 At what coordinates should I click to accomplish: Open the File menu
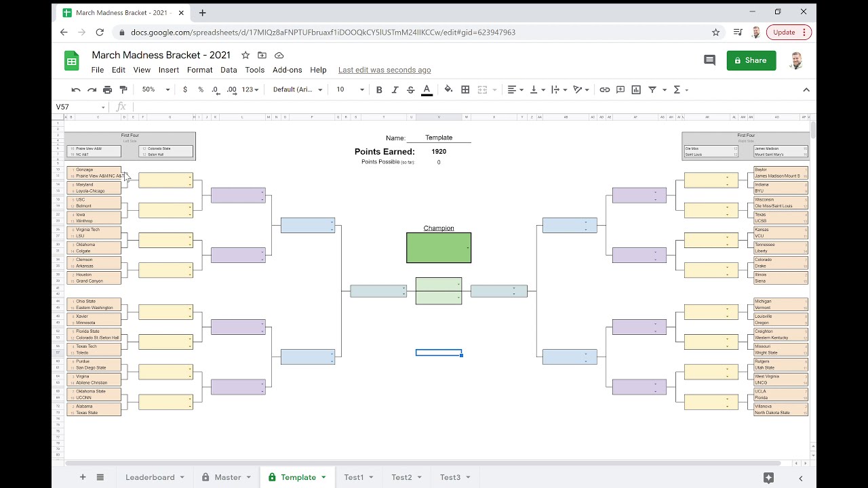click(x=98, y=70)
